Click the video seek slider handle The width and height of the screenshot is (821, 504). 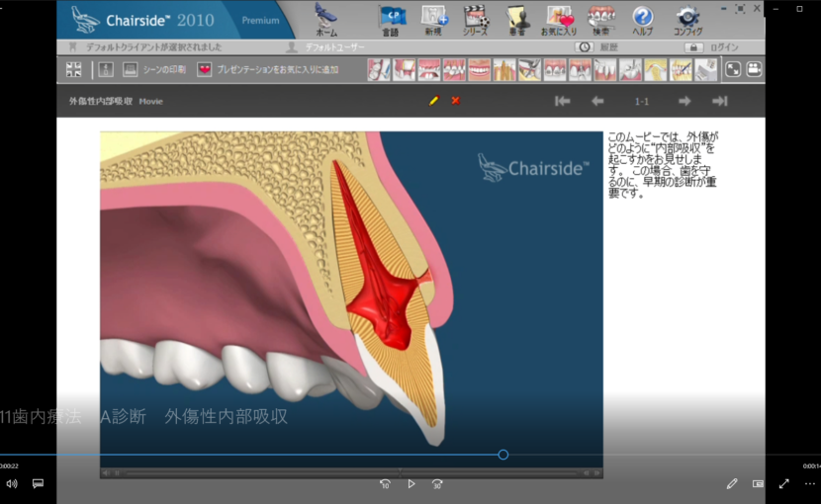[x=503, y=455]
